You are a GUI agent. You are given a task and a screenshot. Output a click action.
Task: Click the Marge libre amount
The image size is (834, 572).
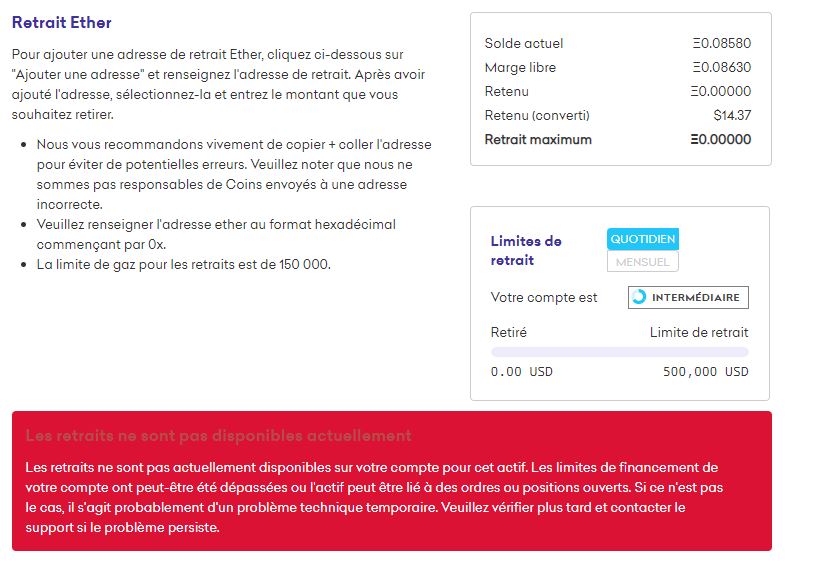tap(721, 67)
